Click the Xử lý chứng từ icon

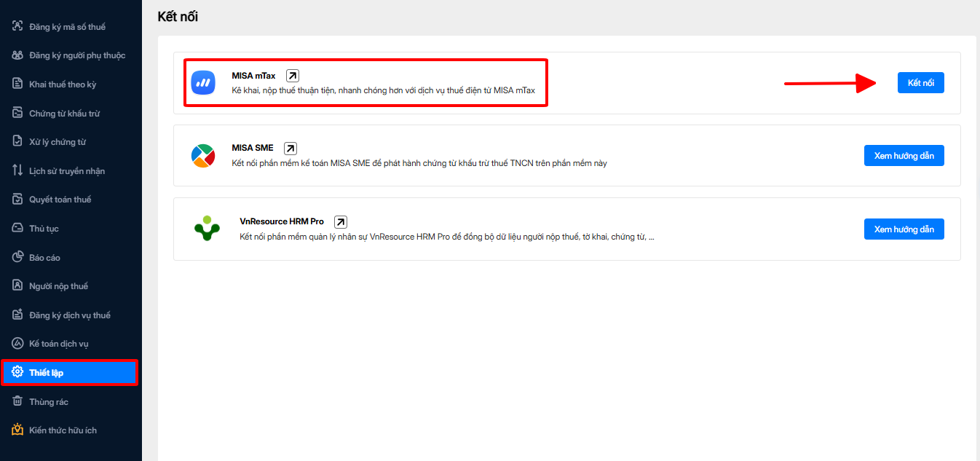(x=17, y=141)
